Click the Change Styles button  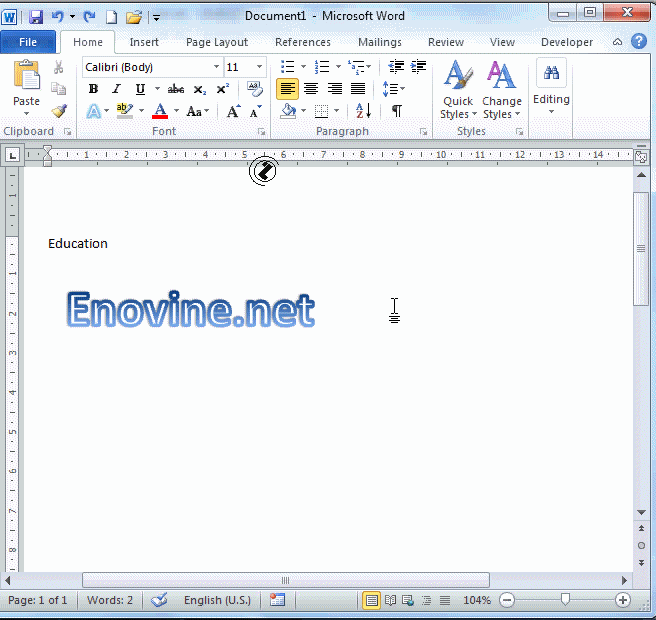click(x=501, y=90)
